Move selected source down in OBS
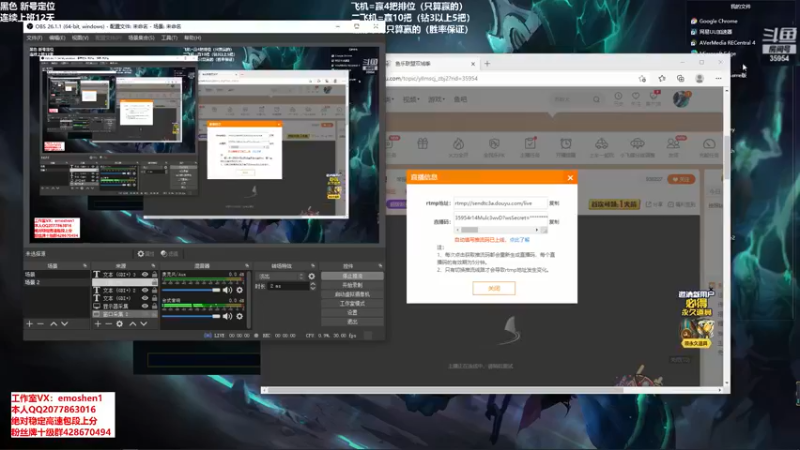The image size is (800, 450). 144,324
